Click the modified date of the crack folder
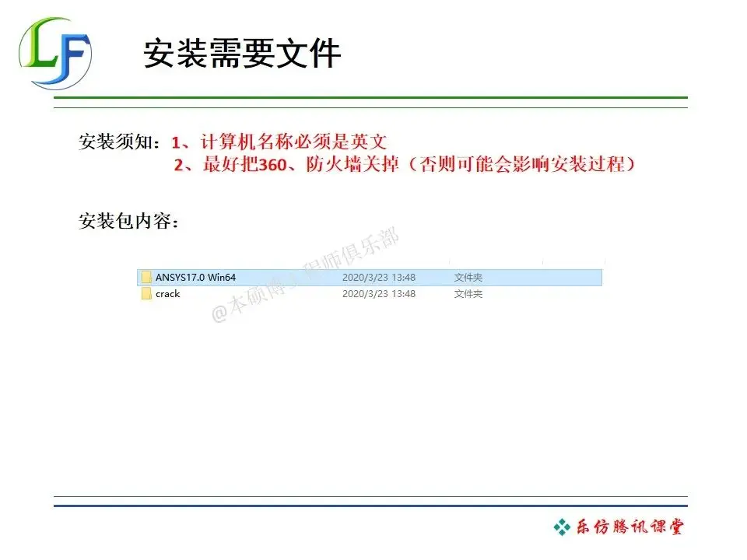Screen dimensions: 747x560 click(379, 294)
